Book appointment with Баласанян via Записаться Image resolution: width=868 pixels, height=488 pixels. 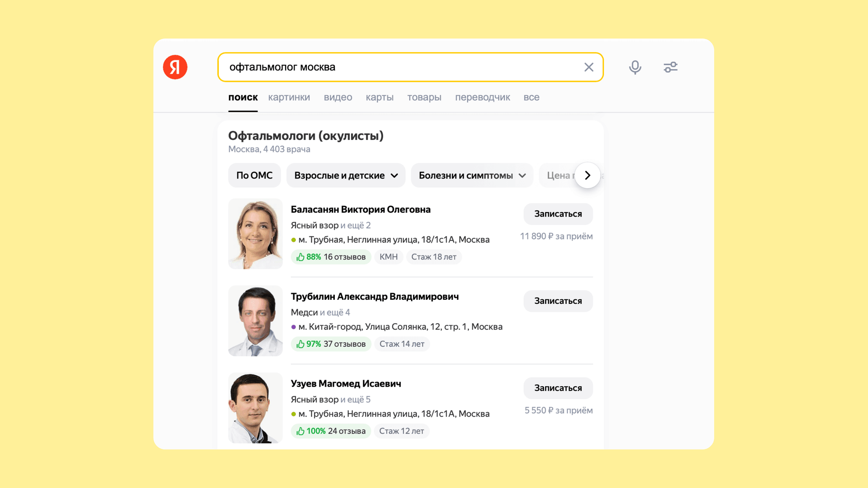(x=558, y=214)
